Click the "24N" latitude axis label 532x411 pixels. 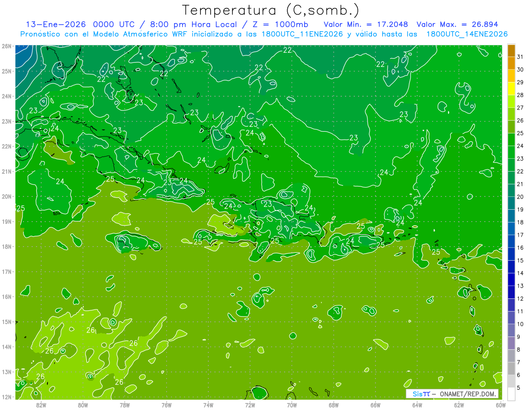[x=6, y=96]
